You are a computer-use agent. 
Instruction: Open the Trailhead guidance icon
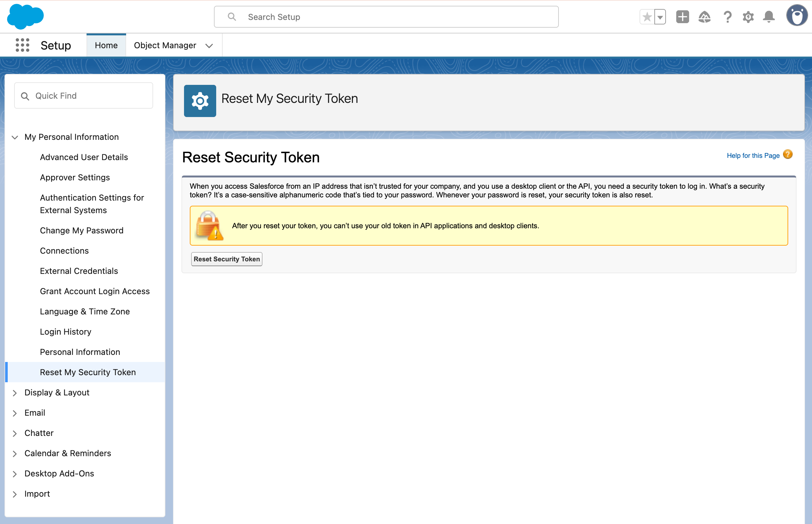(705, 17)
